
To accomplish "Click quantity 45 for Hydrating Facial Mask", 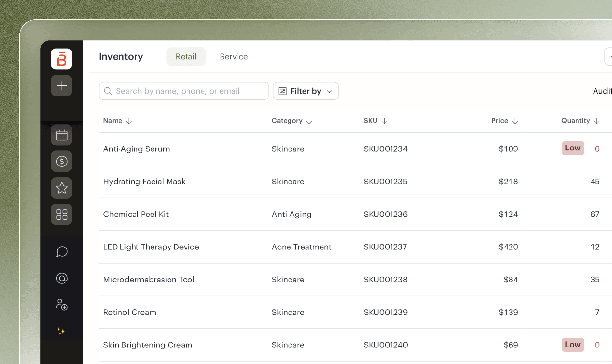I will click(x=595, y=182).
